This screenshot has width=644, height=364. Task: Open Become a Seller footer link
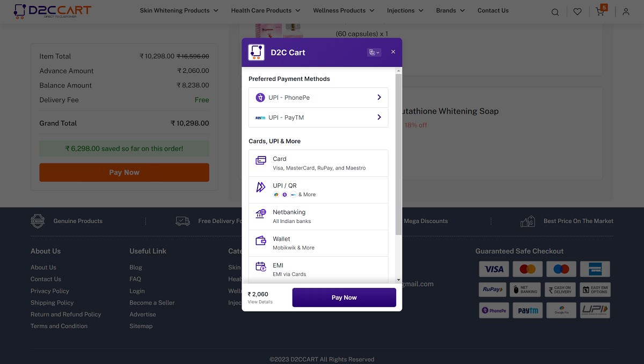click(x=152, y=303)
